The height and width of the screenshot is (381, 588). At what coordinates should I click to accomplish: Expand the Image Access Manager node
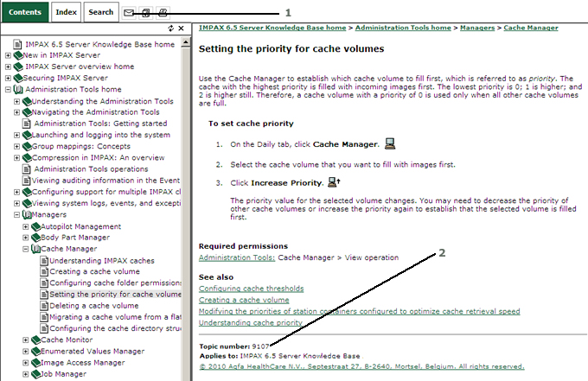point(25,363)
